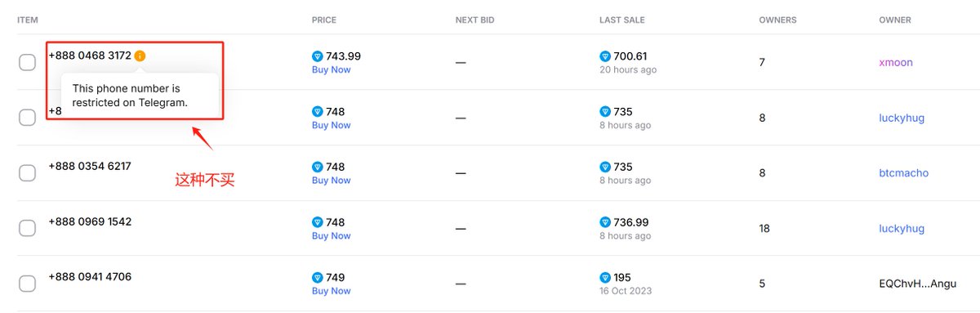Open the number +888 0941 4706
This screenshot has height=313, width=980.
[90, 277]
